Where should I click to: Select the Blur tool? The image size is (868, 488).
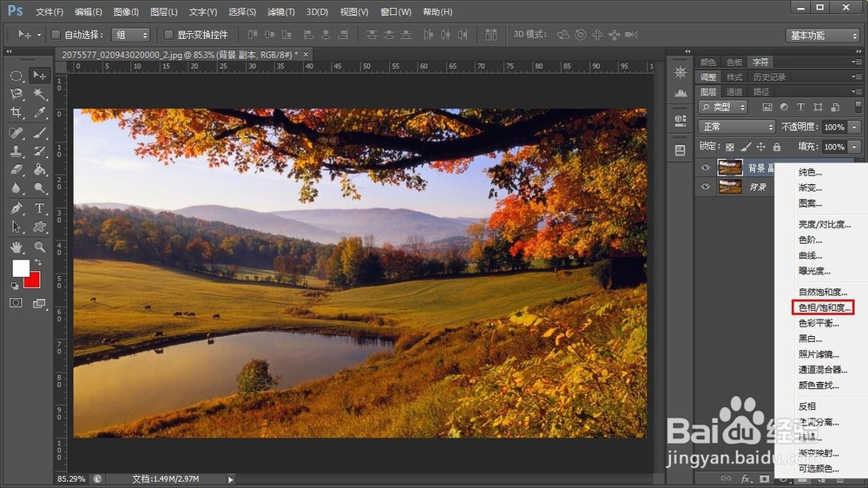(x=16, y=188)
